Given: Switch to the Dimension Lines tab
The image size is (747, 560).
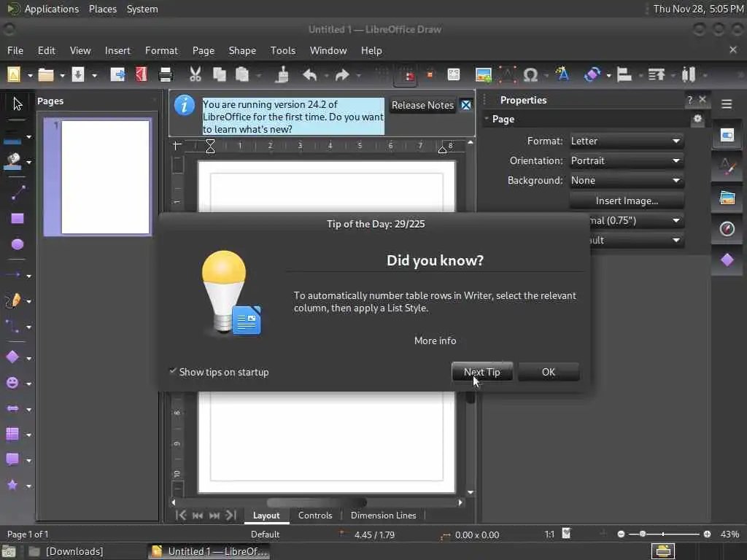Looking at the screenshot, I should 383,516.
